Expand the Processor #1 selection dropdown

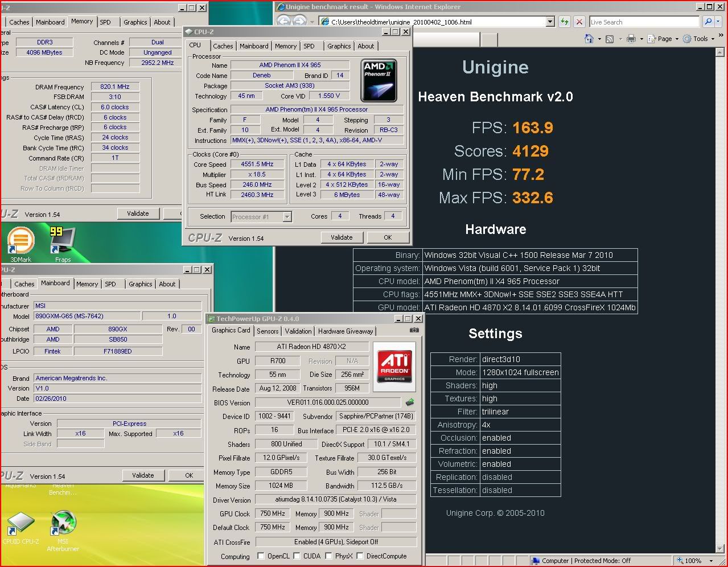[287, 217]
